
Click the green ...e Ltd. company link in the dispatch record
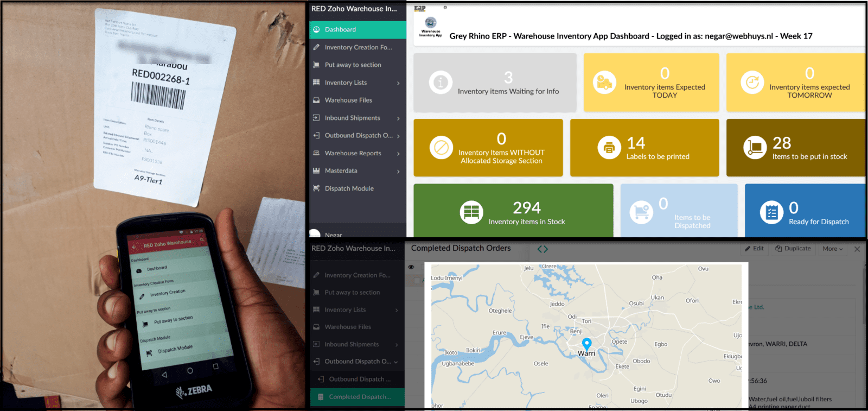756,307
